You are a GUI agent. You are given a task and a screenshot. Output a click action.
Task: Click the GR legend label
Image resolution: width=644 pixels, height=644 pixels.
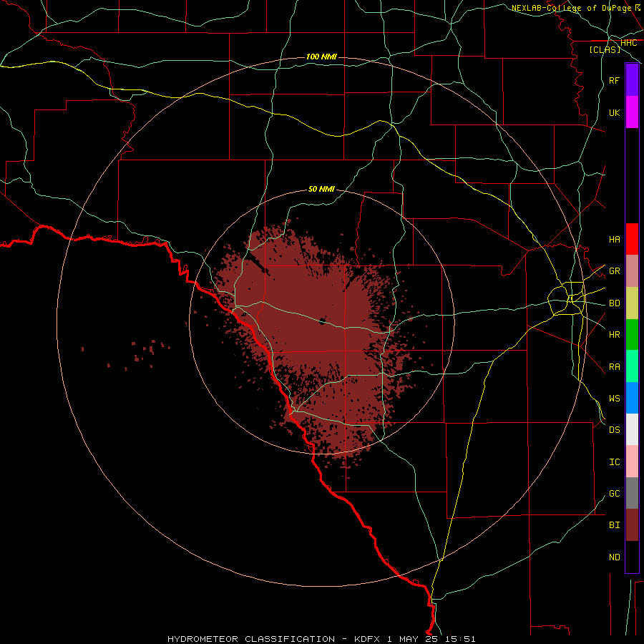[614, 271]
